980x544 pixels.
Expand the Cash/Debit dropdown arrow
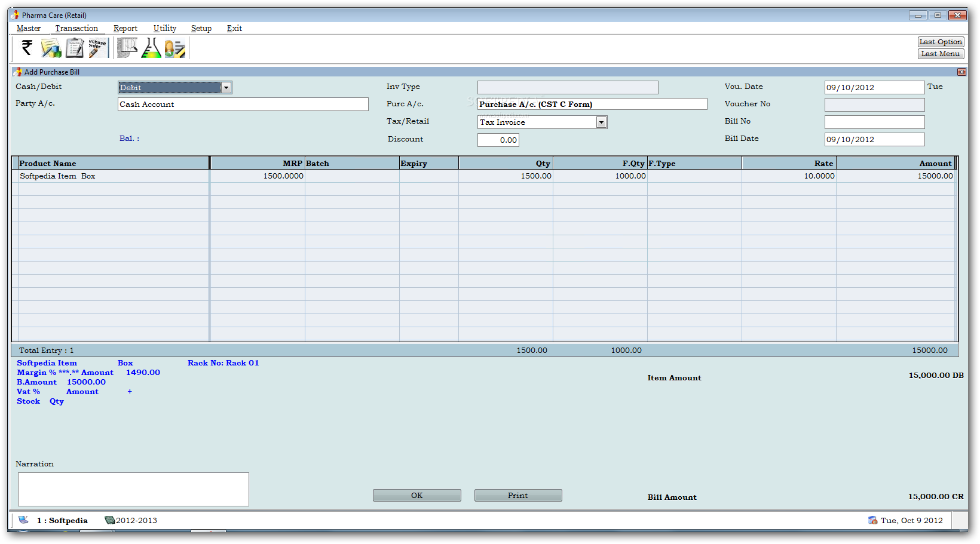pos(226,88)
